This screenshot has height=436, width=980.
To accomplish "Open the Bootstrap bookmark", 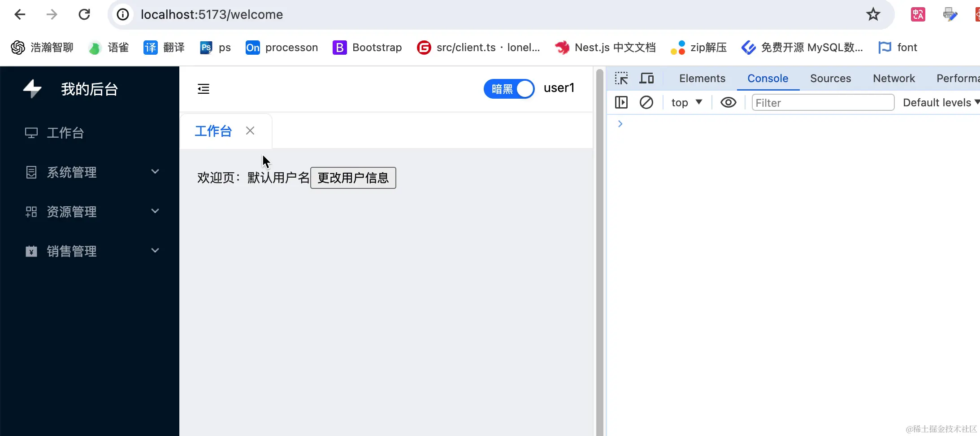I will (367, 47).
